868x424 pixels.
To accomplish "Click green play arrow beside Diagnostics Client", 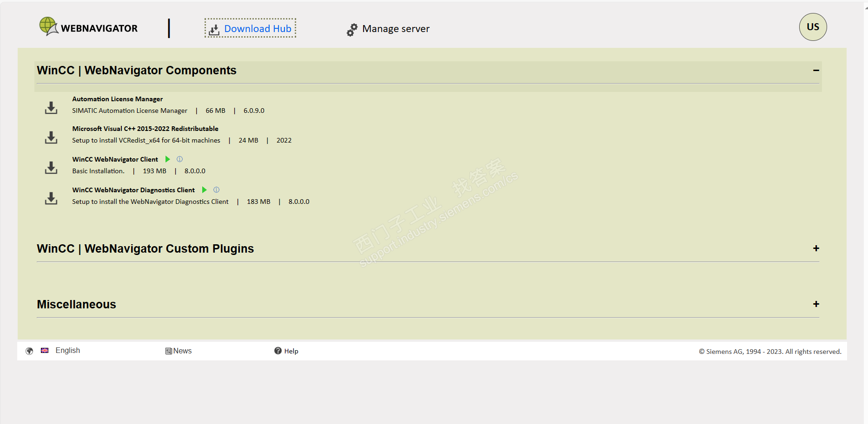I will tap(205, 190).
